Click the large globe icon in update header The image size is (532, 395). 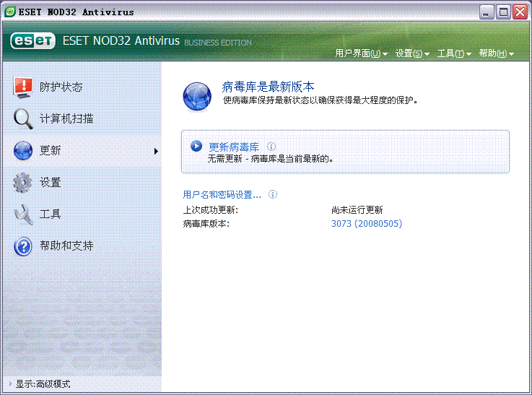coord(197,96)
